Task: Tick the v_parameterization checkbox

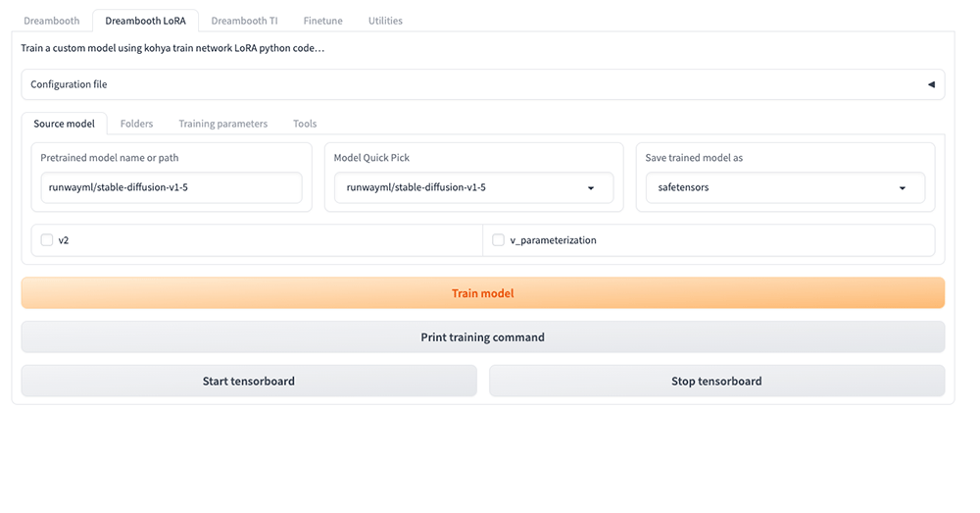Action: [498, 239]
